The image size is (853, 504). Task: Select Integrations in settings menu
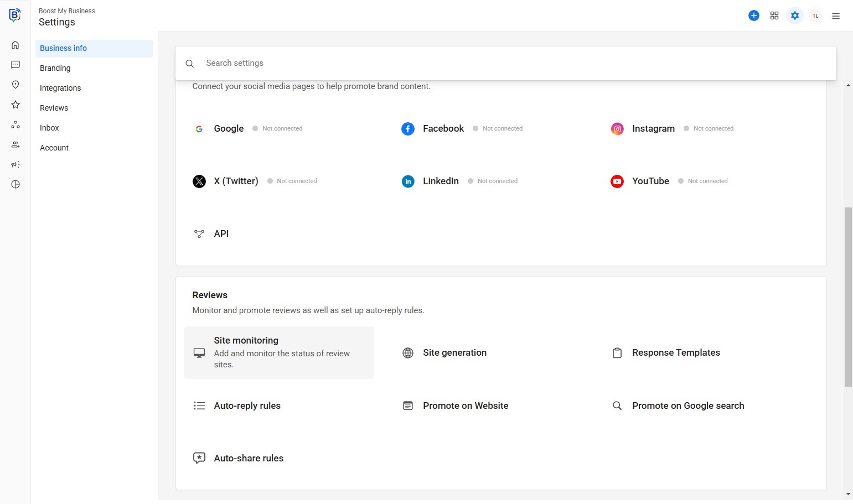click(x=60, y=88)
